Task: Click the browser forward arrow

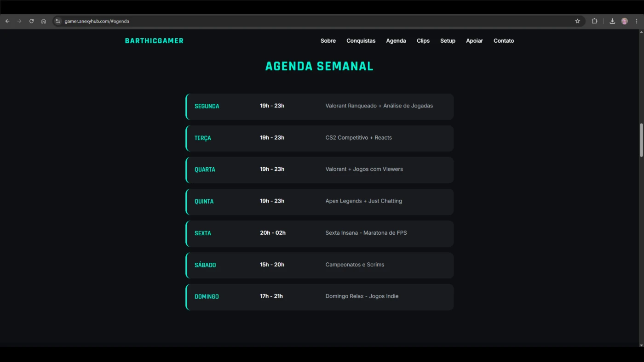Action: tap(19, 21)
